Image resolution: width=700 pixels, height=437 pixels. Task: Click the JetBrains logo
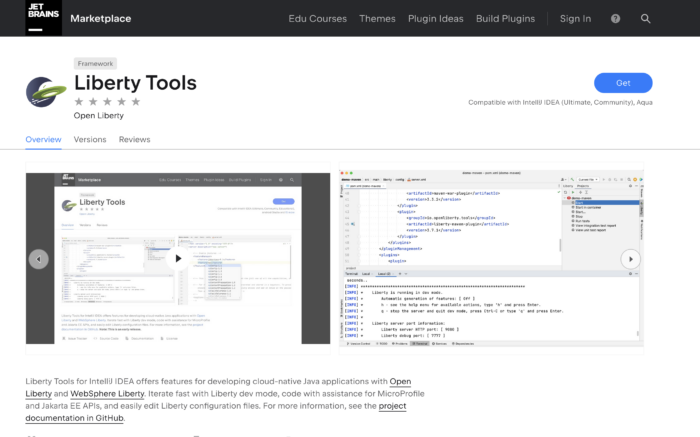pyautogui.click(x=43, y=18)
